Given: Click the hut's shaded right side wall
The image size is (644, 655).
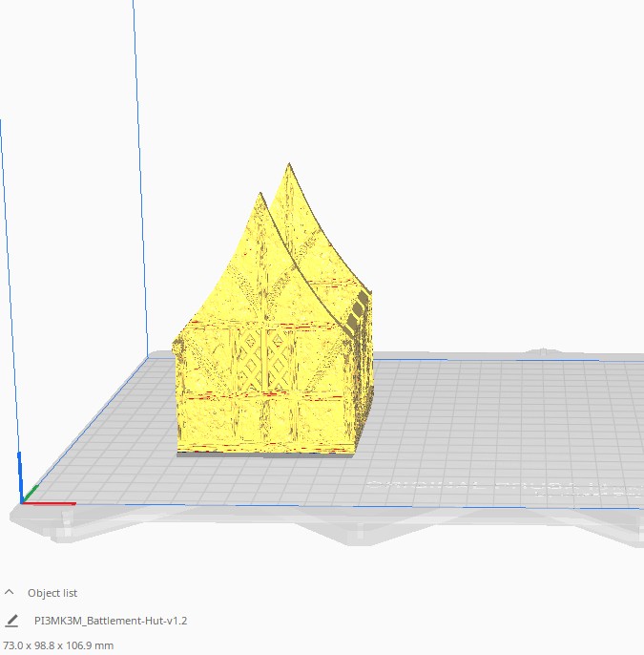Looking at the screenshot, I should pos(361,382).
